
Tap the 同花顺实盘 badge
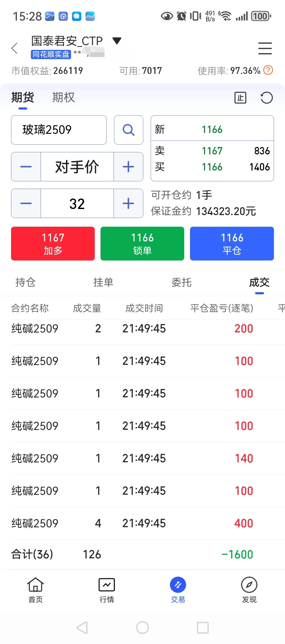(51, 54)
